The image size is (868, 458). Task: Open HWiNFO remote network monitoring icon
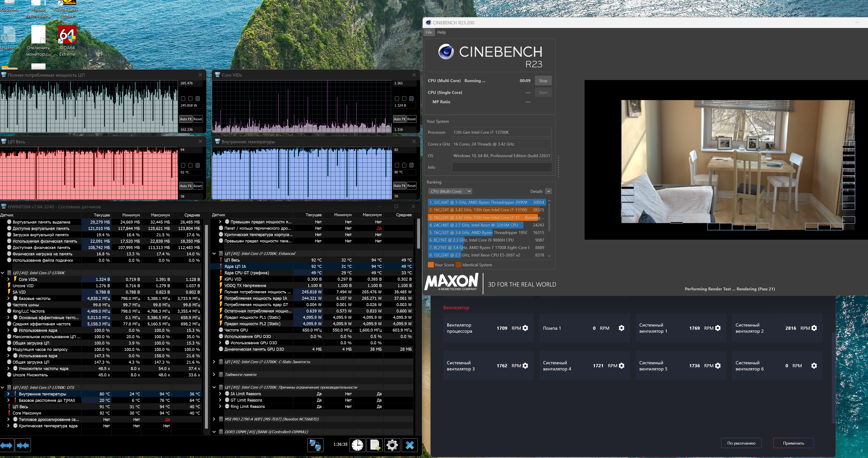coord(315,445)
